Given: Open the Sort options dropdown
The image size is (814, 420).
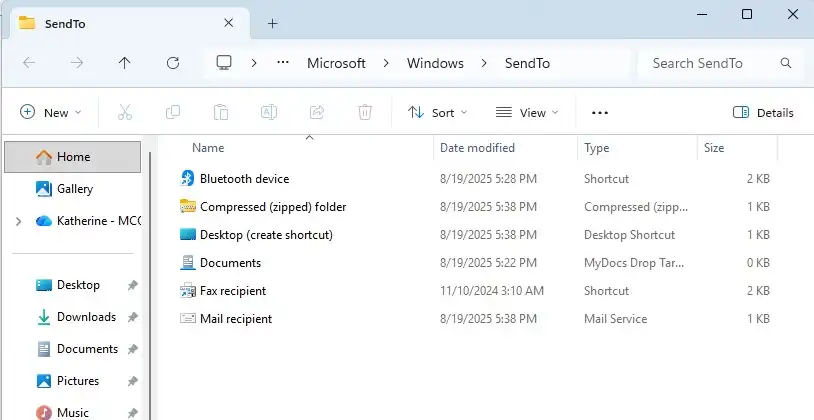Looking at the screenshot, I should (x=438, y=113).
